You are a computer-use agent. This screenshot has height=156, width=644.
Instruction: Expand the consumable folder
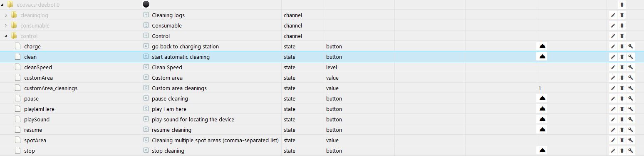point(6,25)
